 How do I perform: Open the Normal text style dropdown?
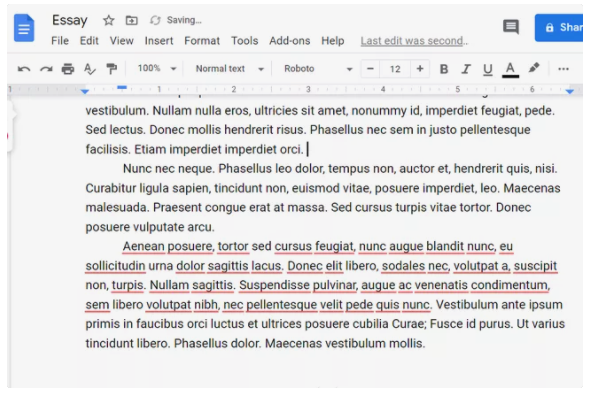coord(229,69)
